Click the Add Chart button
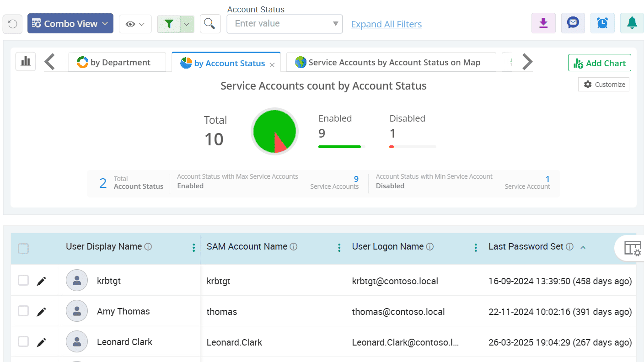This screenshot has height=362, width=644. 599,62
